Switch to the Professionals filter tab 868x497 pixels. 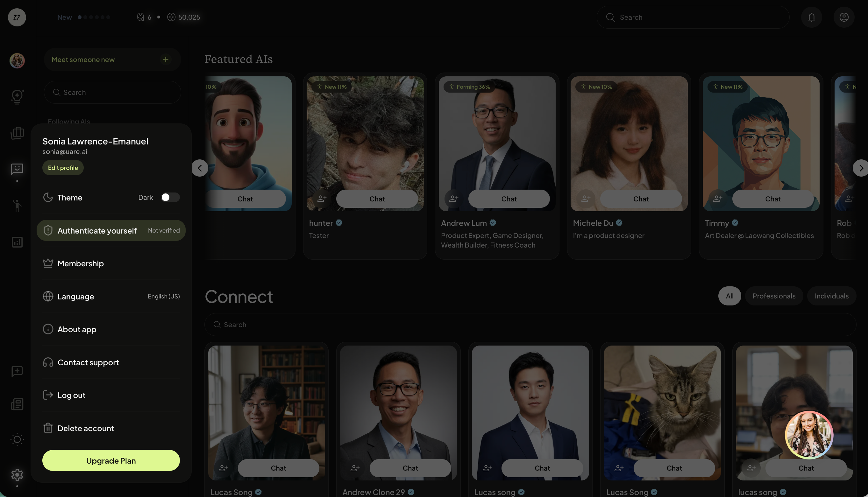point(774,296)
